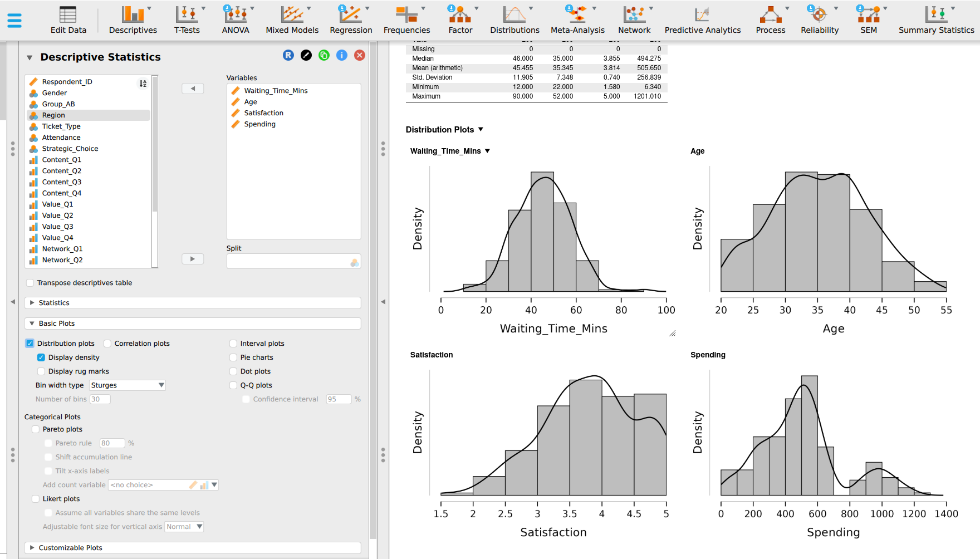This screenshot has width=980, height=559.
Task: Open the Summary Statistics menu
Action: (937, 21)
